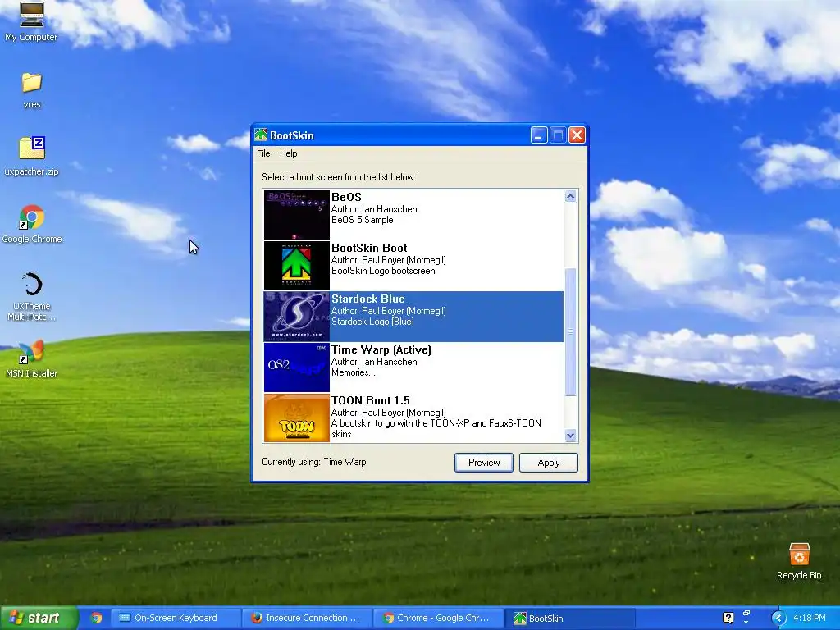Screen dimensions: 840x630
Task: Minimize the BootSkin window
Action: [x=539, y=135]
